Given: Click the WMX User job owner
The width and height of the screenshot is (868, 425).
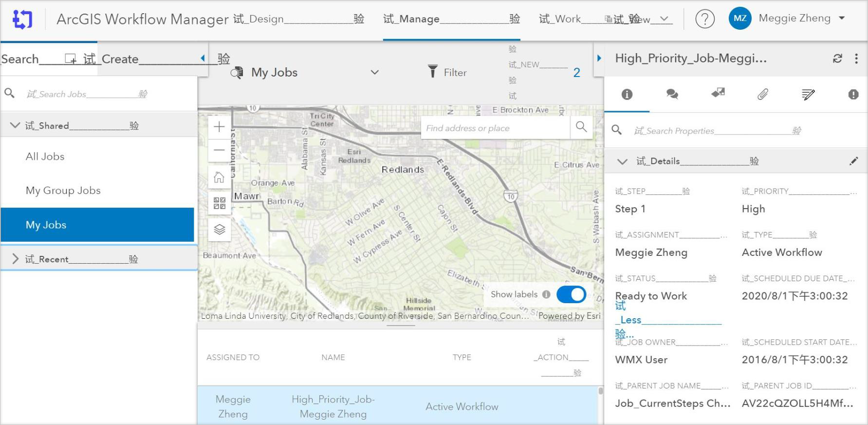Looking at the screenshot, I should (x=641, y=360).
